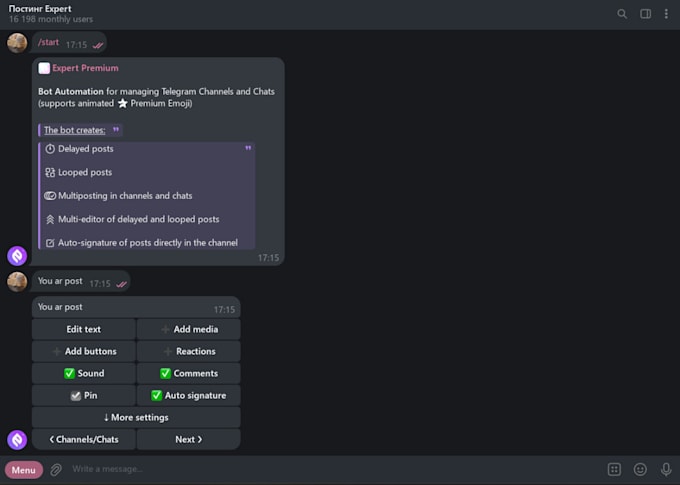Image resolution: width=680 pixels, height=485 pixels.
Task: Click the microphone voice message icon
Action: tap(666, 469)
